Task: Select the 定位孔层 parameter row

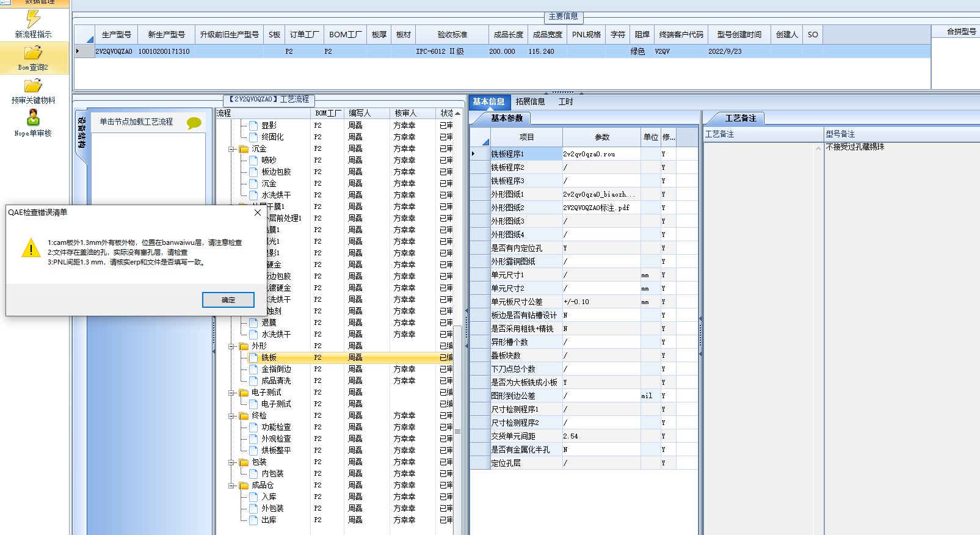Action: click(x=584, y=463)
